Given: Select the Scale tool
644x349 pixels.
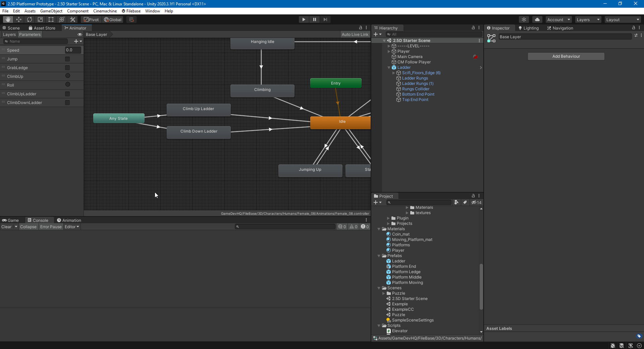Looking at the screenshot, I should point(40,19).
